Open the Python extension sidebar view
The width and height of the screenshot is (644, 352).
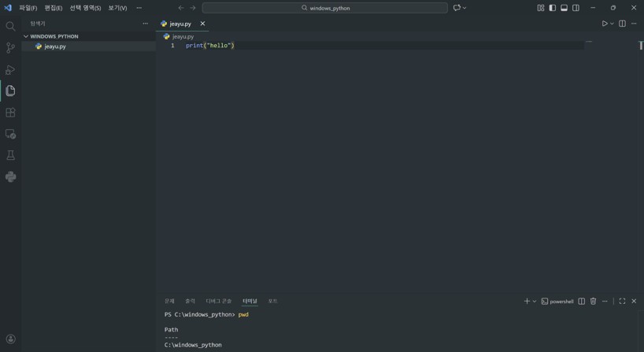pyautogui.click(x=10, y=176)
